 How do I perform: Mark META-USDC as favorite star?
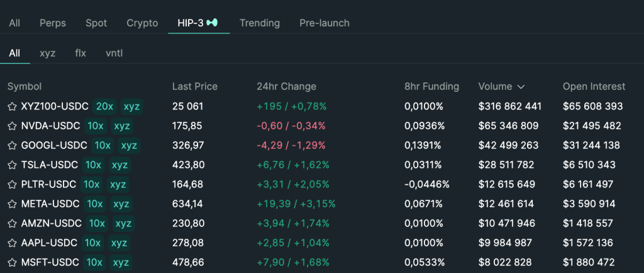pos(12,204)
